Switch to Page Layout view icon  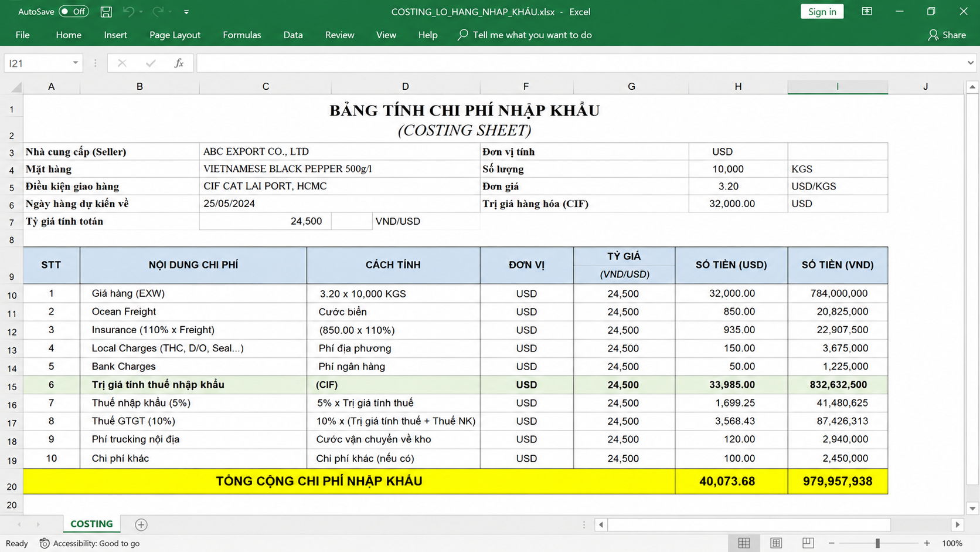[776, 543]
